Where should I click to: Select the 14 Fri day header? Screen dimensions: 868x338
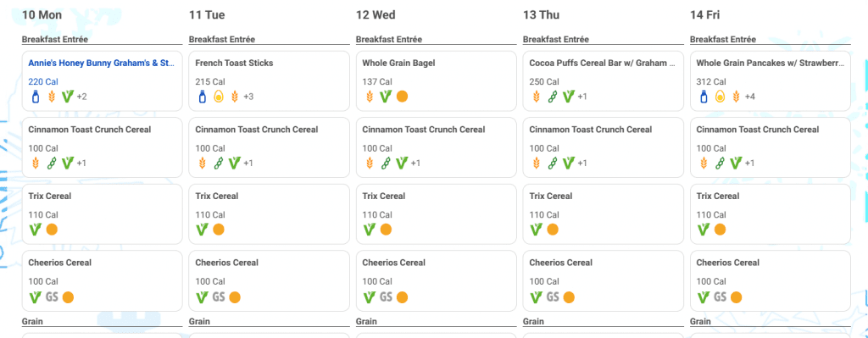pos(704,15)
